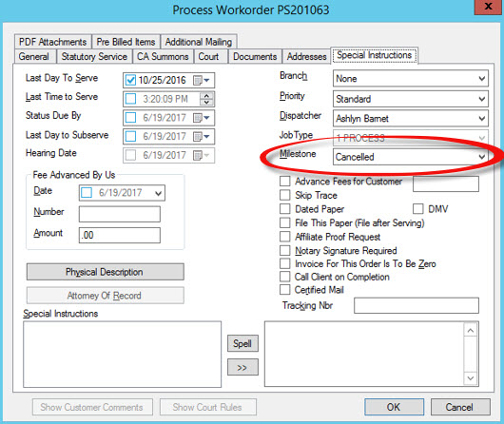Confirm the dialog with OK
The image size is (504, 424).
pos(394,407)
